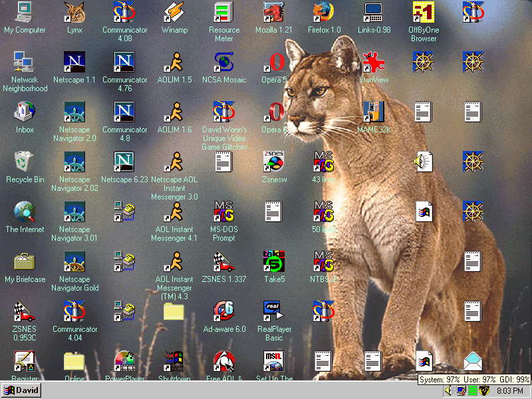
Task: Open the sound file icon with speaker
Action: click(424, 162)
